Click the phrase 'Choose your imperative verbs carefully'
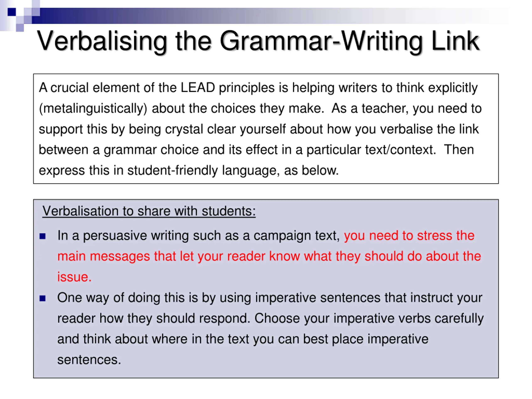Screen dimensions: 532x399 click(x=369, y=319)
